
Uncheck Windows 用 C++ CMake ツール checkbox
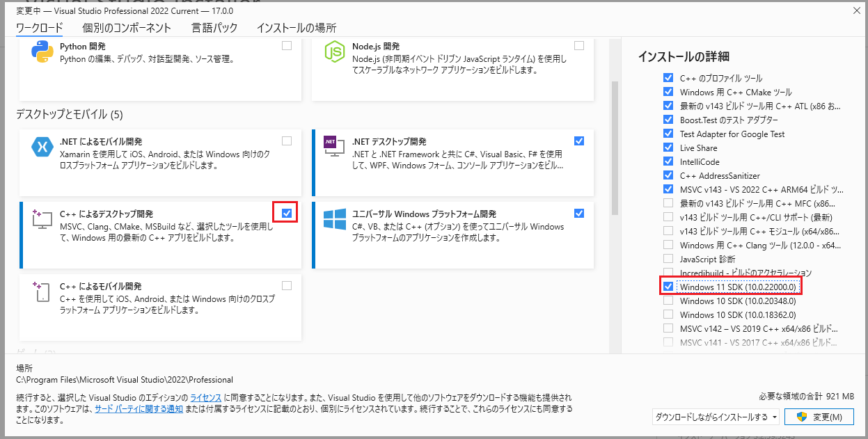668,92
